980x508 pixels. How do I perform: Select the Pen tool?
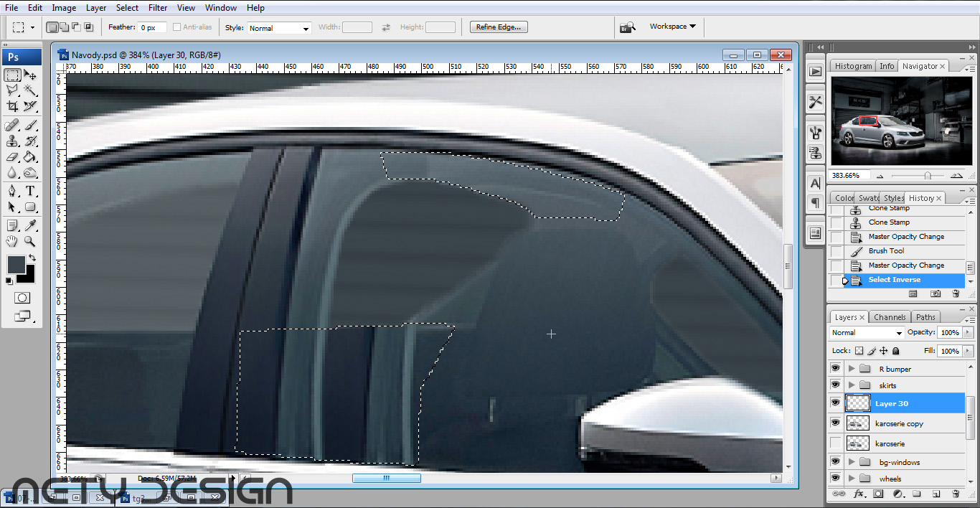point(12,192)
